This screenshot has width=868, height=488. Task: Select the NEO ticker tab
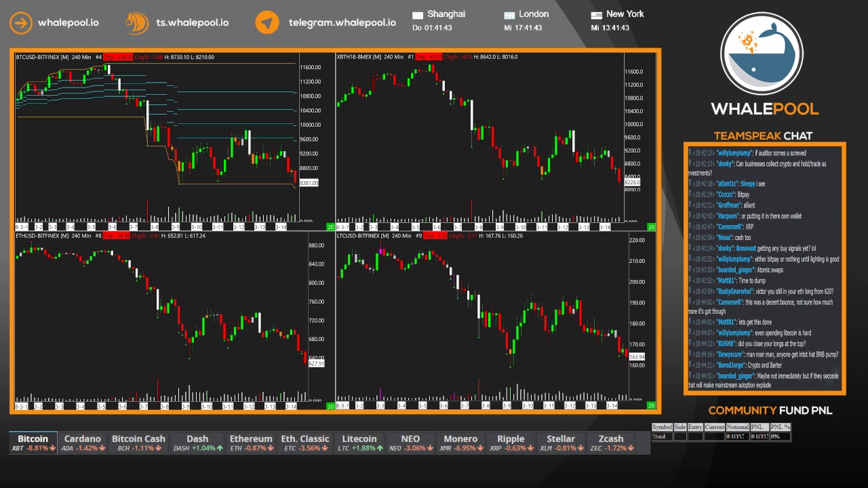click(410, 443)
